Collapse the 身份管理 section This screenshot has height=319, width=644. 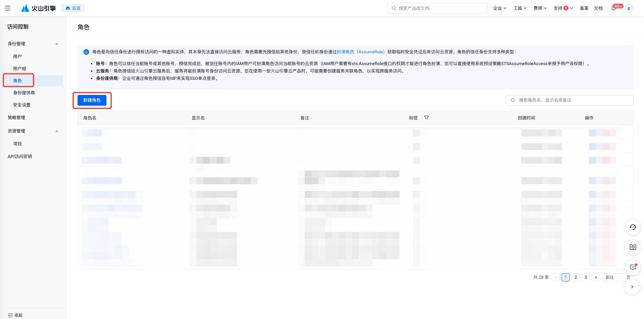click(x=57, y=44)
